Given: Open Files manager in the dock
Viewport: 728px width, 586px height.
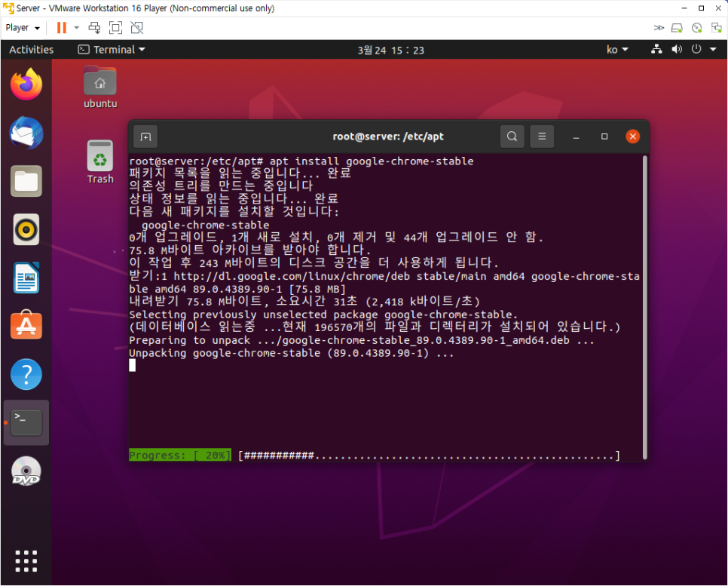Looking at the screenshot, I should click(26, 181).
